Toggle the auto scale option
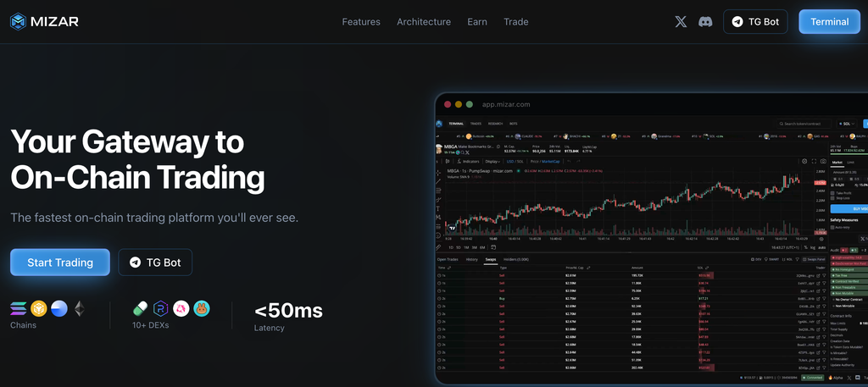The image size is (868, 387). 821,247
